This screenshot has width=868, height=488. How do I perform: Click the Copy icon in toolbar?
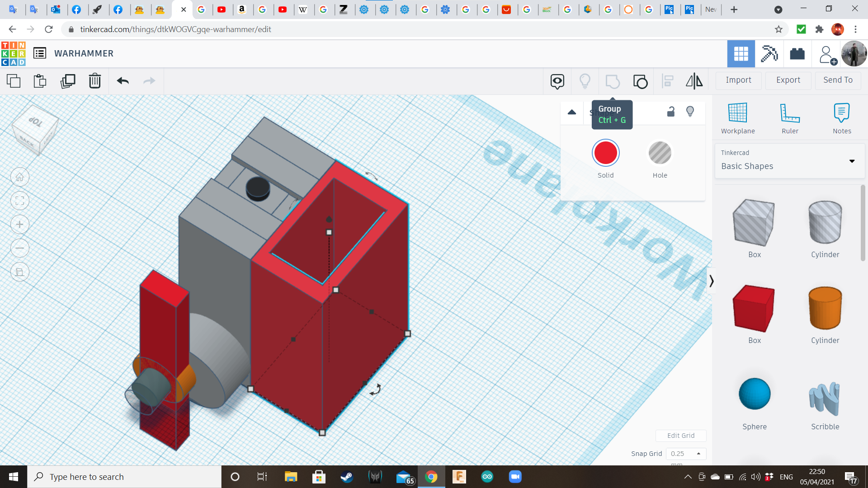pos(14,81)
